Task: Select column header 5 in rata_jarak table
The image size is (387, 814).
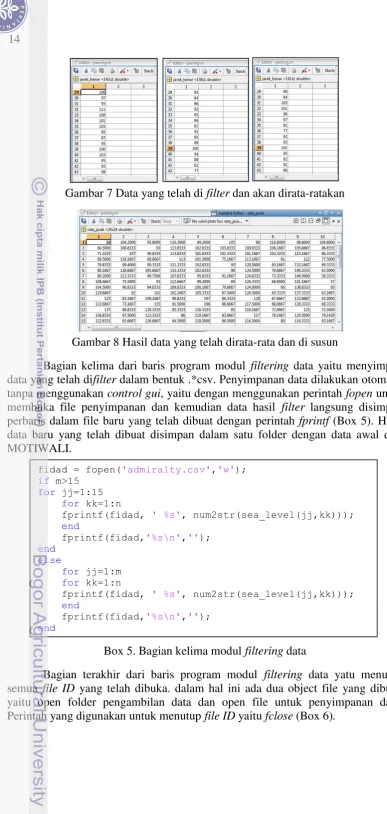Action: [198, 236]
